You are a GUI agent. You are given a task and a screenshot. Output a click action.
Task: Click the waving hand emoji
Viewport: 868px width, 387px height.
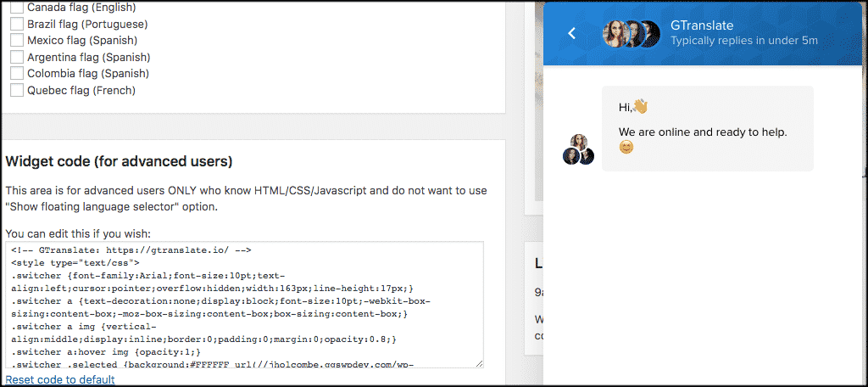(x=641, y=107)
